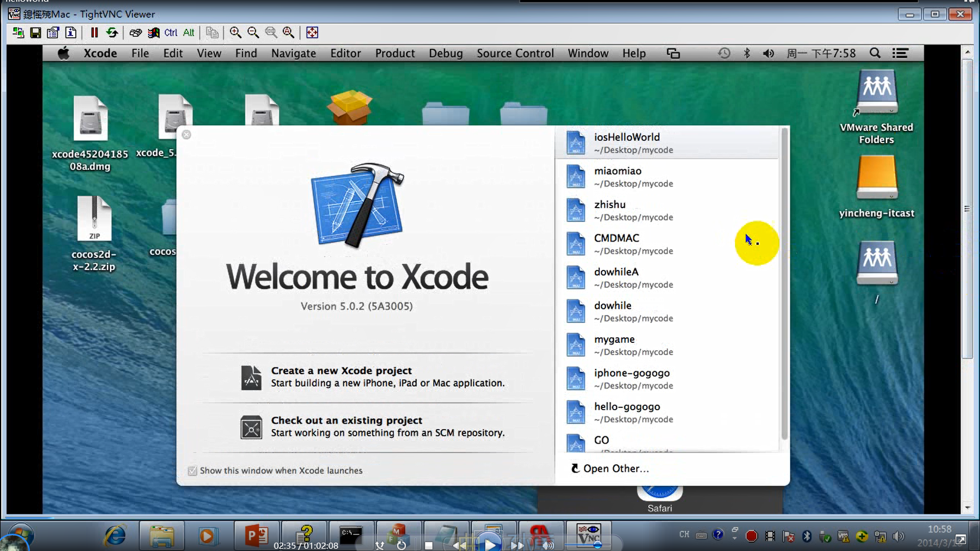Open the Source Control menu

pos(515,53)
